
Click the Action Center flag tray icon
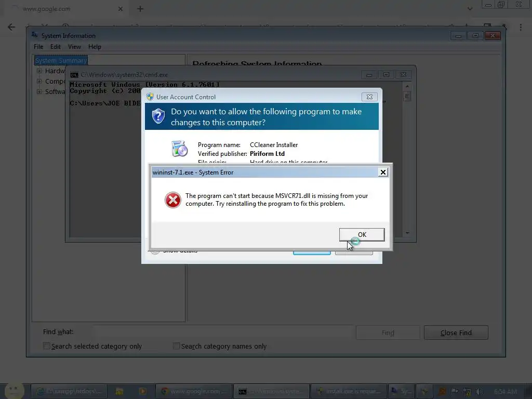[455, 392]
